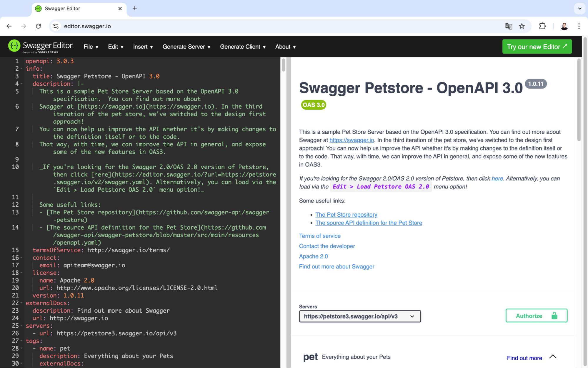
Task: Click the lock icon on the Authorize button
Action: coord(554,316)
